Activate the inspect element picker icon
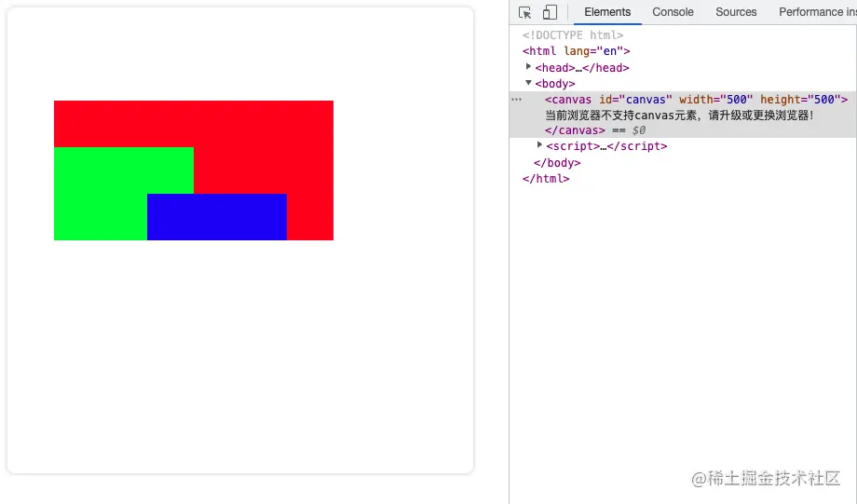The width and height of the screenshot is (857, 504). (x=524, y=12)
